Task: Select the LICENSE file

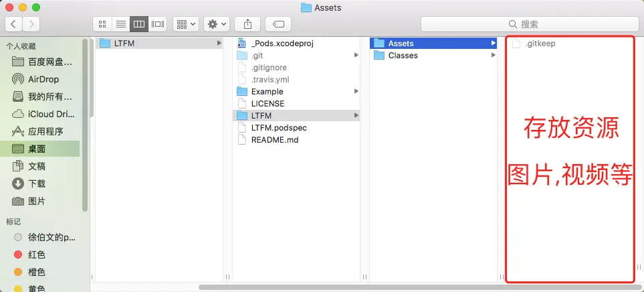Action: (296, 104)
